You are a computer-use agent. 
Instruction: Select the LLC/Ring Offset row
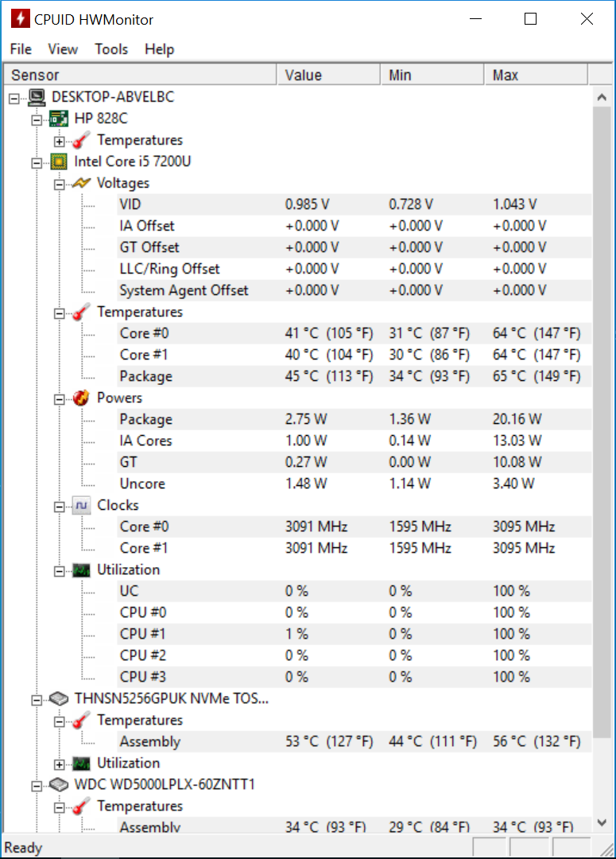pyautogui.click(x=354, y=269)
